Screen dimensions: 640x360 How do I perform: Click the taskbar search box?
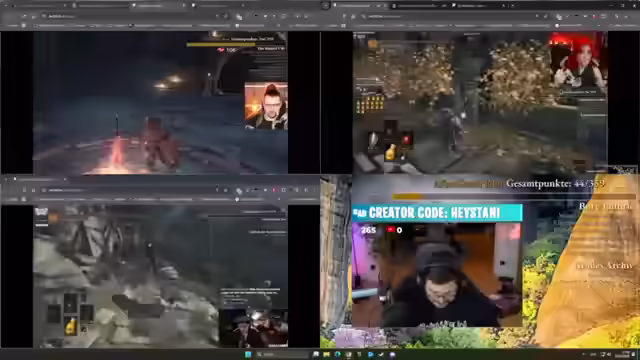point(282,354)
